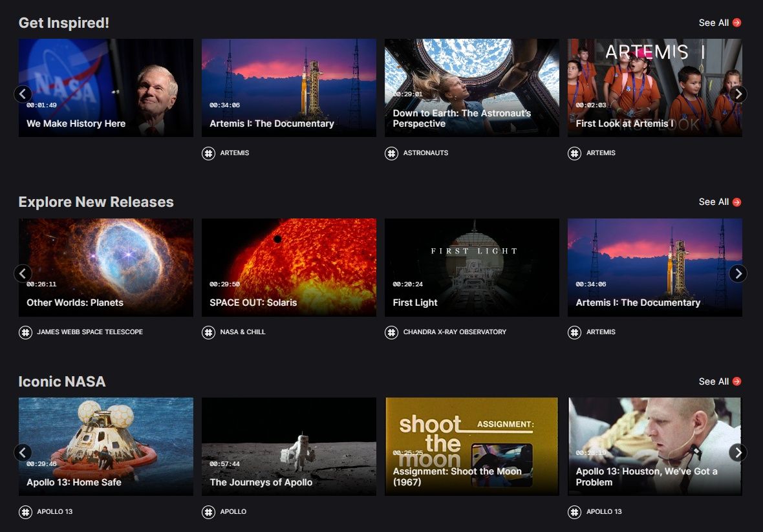Click hashtag icon beside APOLLO tag under Journeys of Apollo
Image resolution: width=763 pixels, height=532 pixels.
point(208,512)
